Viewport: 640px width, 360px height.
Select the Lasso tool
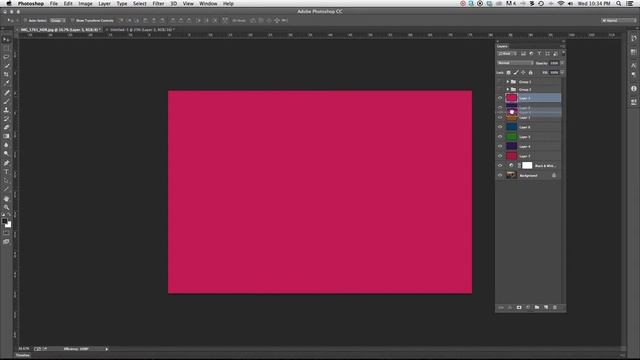pyautogui.click(x=6, y=57)
